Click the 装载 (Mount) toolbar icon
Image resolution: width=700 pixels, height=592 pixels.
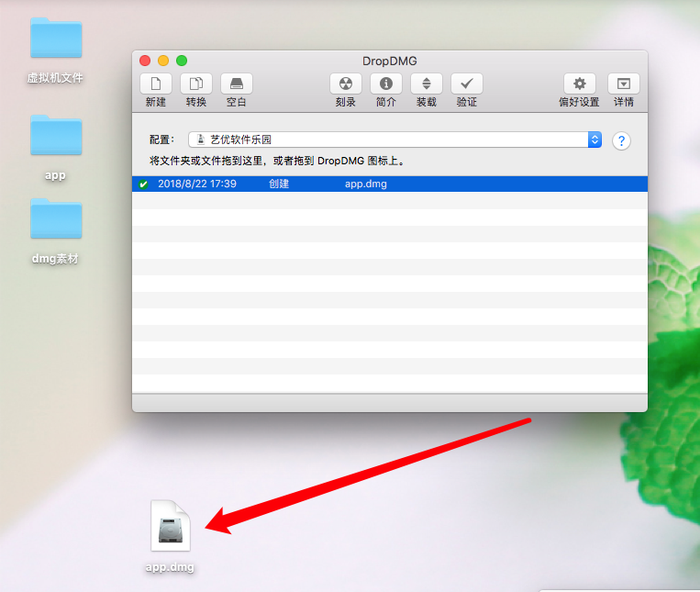point(427,84)
